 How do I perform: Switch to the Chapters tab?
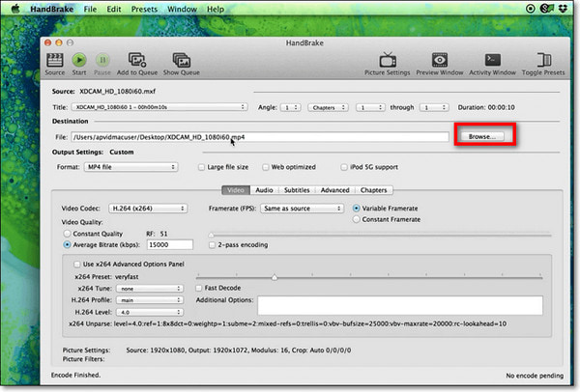click(373, 190)
